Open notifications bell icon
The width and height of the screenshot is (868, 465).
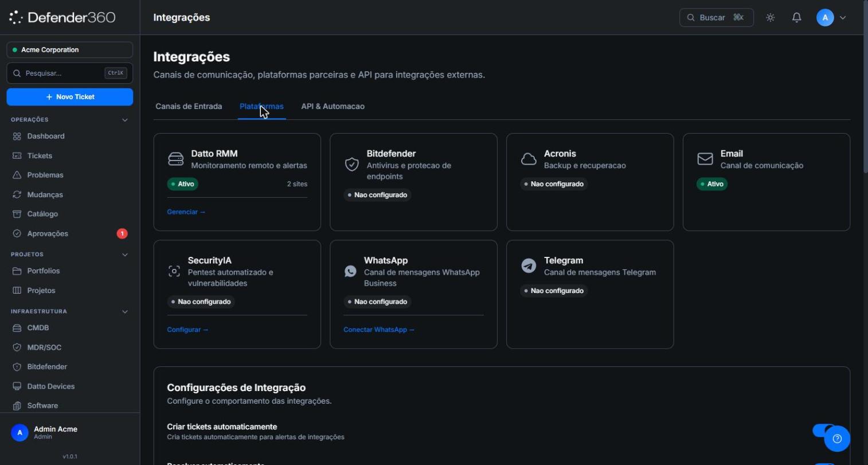coord(797,18)
